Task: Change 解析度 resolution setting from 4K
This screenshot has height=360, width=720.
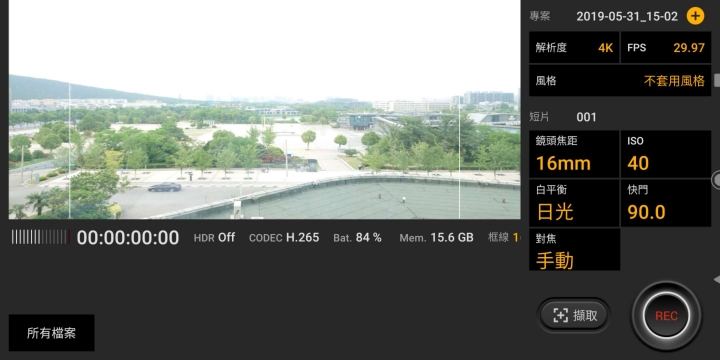Action: click(574, 47)
